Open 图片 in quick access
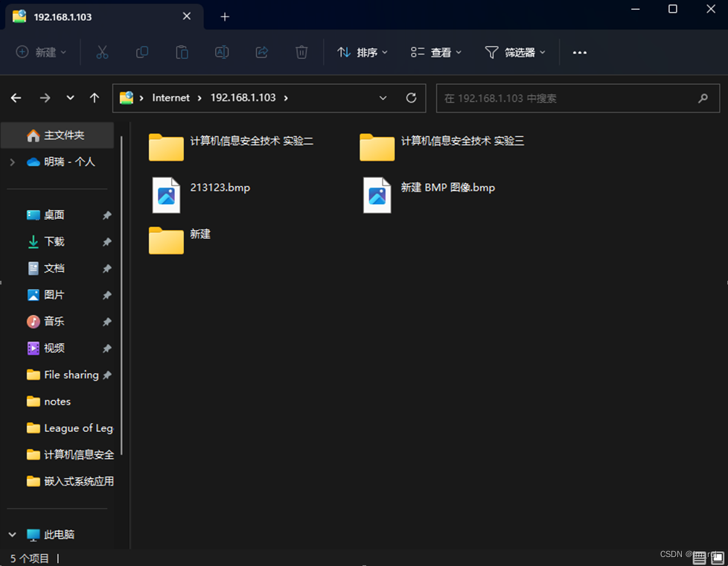The height and width of the screenshot is (566, 728). tap(54, 295)
